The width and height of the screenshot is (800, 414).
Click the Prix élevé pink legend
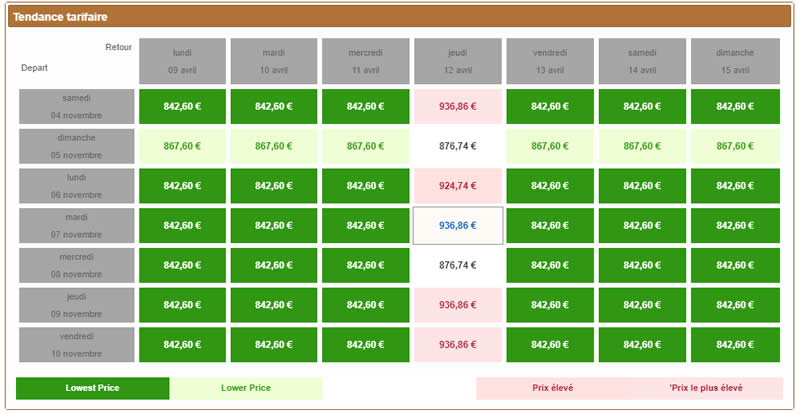pos(552,388)
